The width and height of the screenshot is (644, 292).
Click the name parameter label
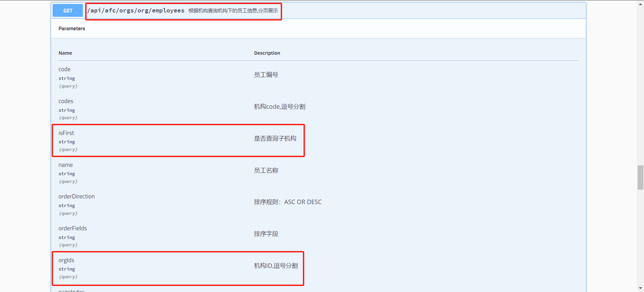(66, 165)
